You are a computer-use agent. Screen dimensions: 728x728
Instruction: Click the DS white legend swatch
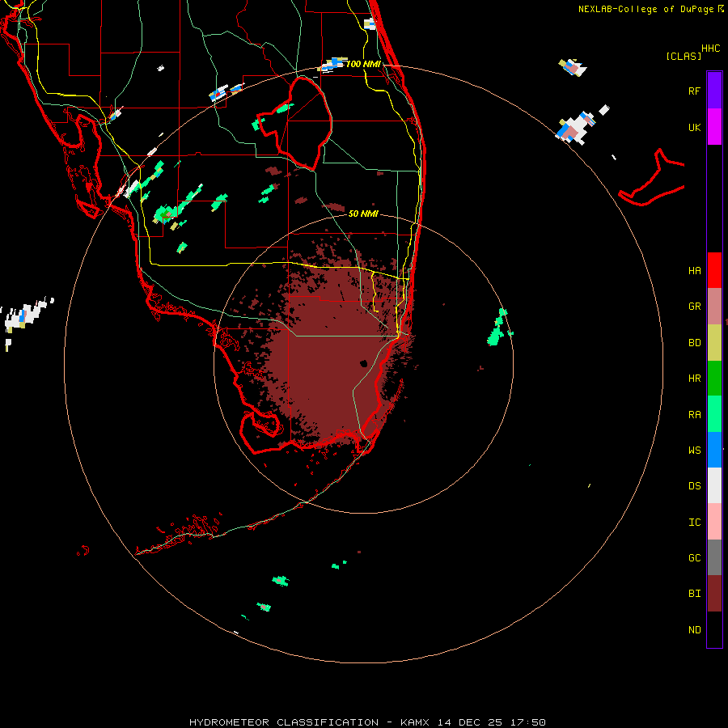coord(714,485)
